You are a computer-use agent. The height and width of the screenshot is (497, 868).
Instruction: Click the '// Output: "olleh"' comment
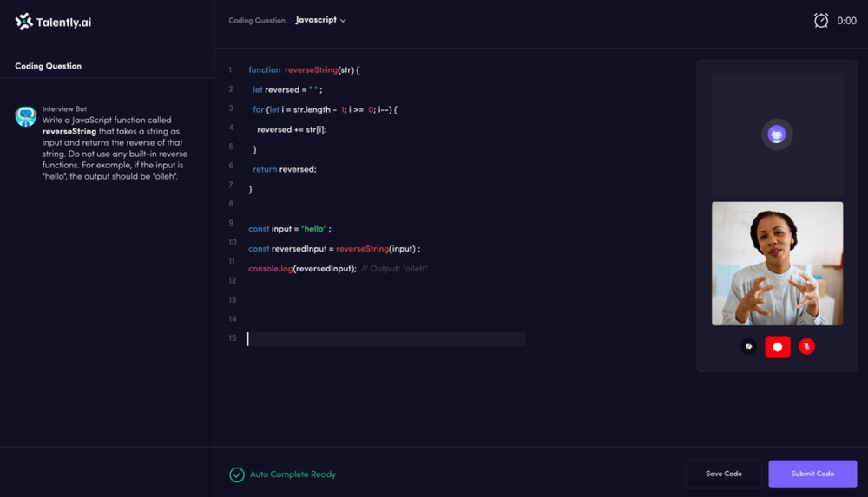pos(394,268)
